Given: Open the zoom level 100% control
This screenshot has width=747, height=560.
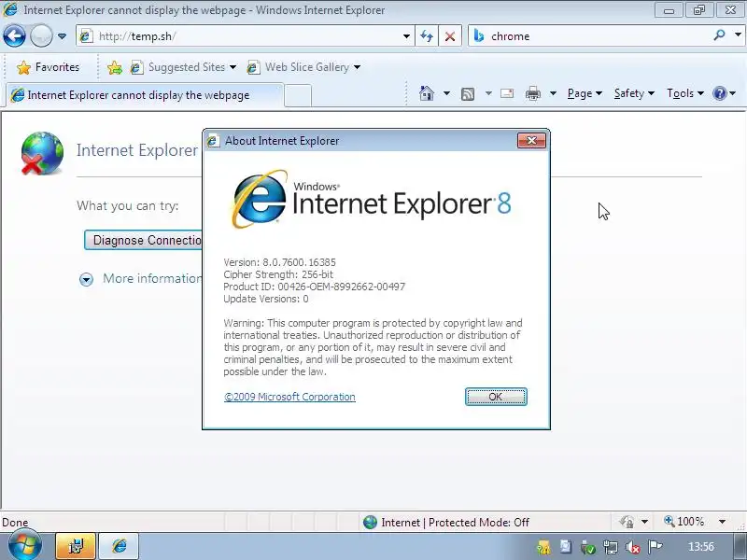Looking at the screenshot, I should click(x=684, y=522).
